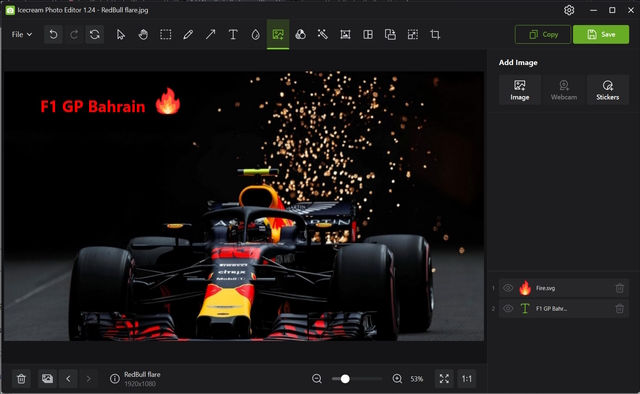Screen dimensions: 640x394
Task: Click the Reset changes circular arrows icon
Action: 95,35
